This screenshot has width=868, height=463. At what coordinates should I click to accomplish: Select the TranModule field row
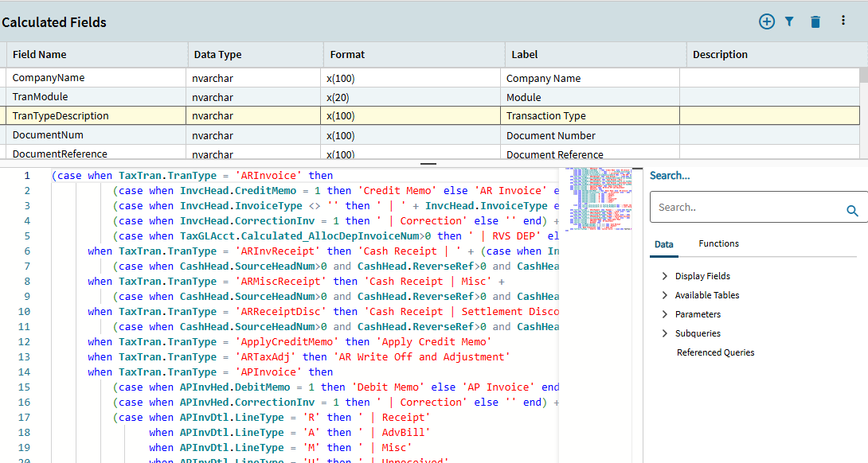coord(40,97)
